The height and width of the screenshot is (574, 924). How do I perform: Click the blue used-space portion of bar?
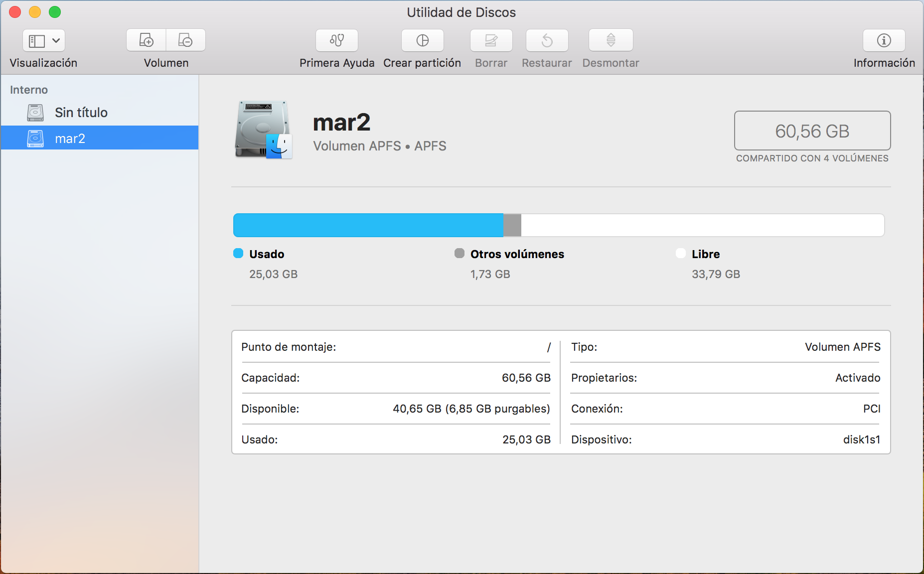tap(368, 225)
